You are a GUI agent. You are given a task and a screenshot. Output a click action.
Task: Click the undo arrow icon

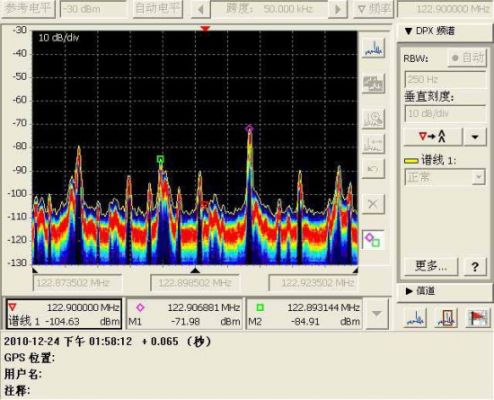[373, 169]
